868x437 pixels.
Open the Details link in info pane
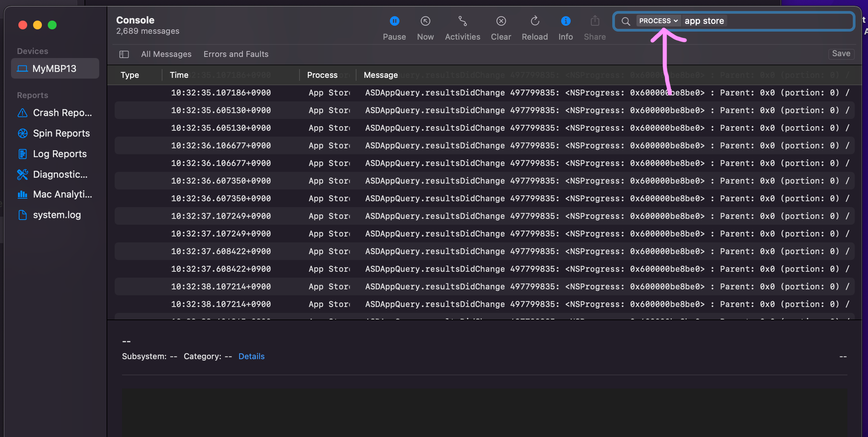[251, 356]
